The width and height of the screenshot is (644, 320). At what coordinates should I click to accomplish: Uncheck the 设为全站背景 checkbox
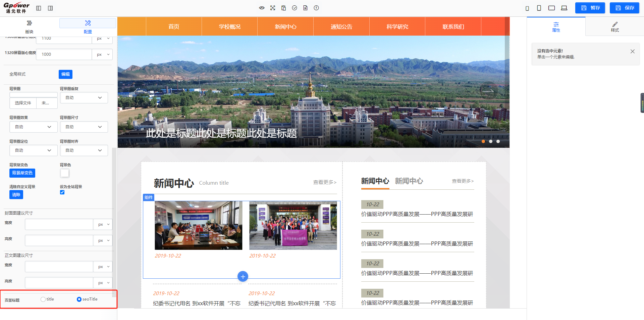click(x=62, y=192)
